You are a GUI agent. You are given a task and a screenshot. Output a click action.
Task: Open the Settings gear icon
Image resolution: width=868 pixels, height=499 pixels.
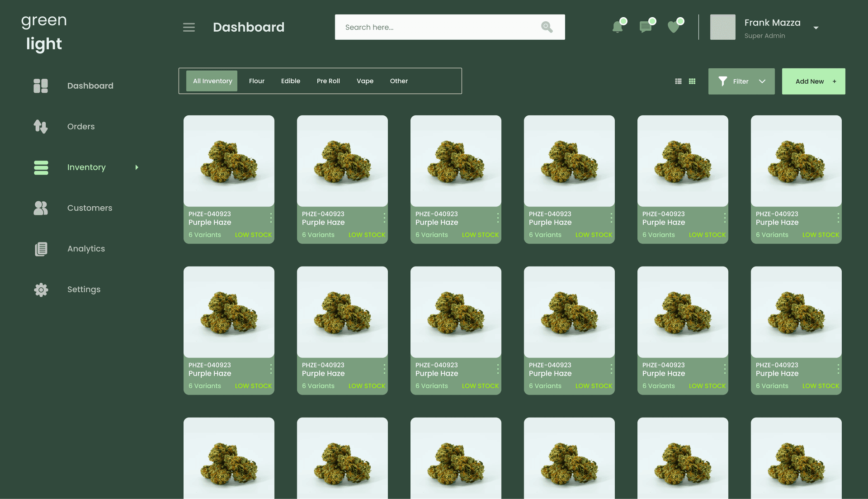[x=40, y=290]
